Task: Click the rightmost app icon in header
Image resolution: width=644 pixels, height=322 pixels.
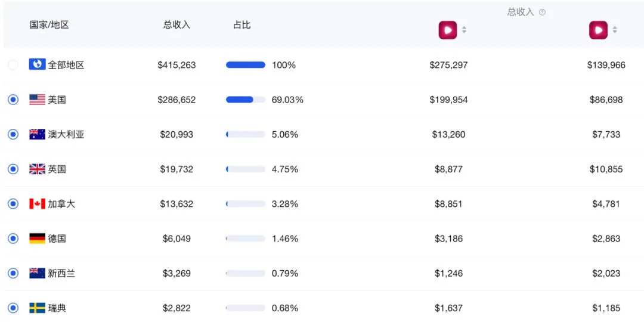Action: (598, 30)
